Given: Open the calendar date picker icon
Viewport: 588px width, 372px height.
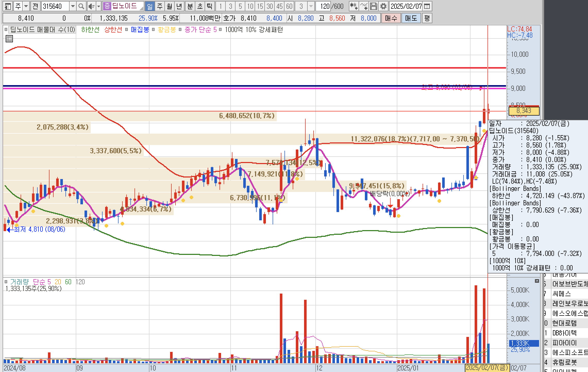Looking at the screenshot, I should pos(427,6).
